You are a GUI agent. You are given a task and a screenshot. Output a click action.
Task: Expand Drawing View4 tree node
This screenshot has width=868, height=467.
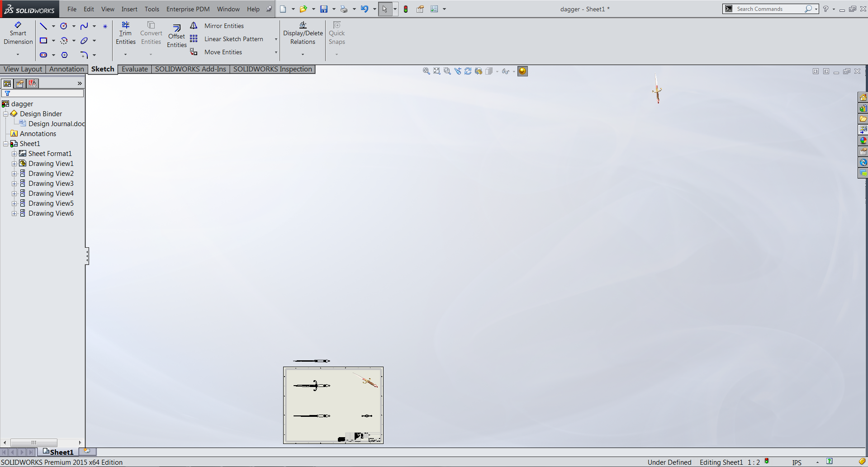pyautogui.click(x=14, y=193)
